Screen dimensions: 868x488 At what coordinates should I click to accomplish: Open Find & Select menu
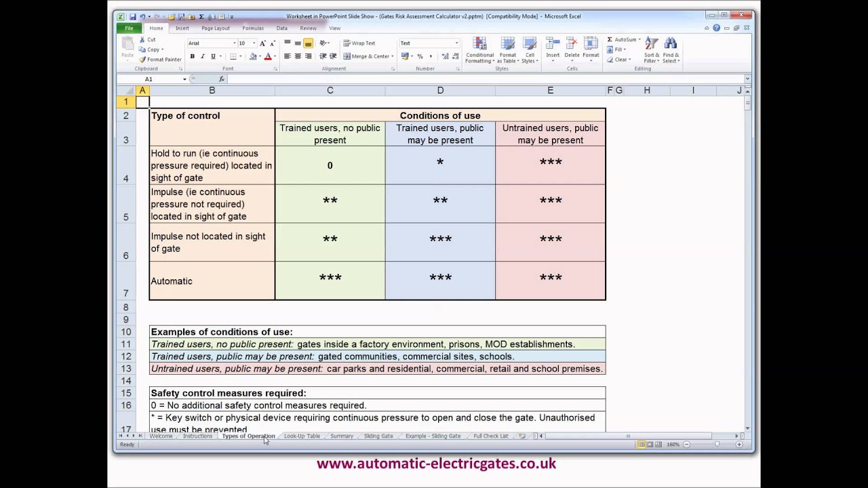pos(670,51)
